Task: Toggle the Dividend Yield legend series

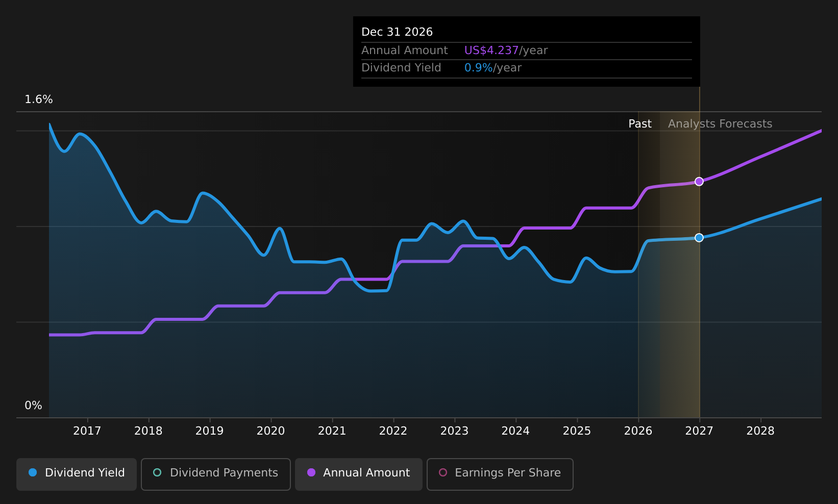Action: coord(77,474)
